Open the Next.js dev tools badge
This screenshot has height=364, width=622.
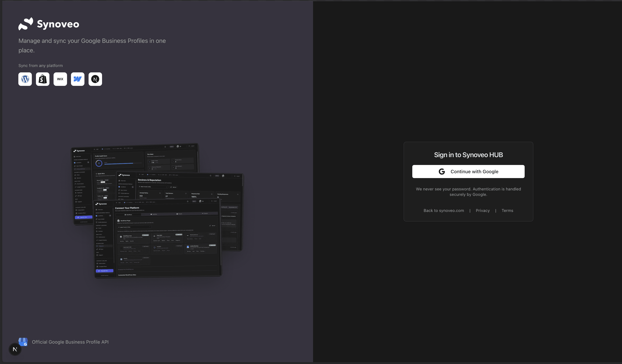coord(15,349)
